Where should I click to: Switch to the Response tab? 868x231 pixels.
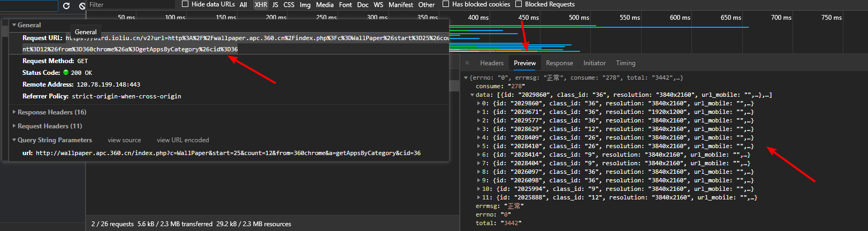tap(559, 63)
